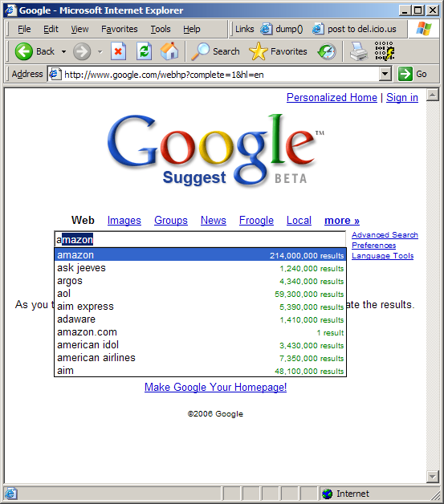
Task: Click the scrollbar down arrow
Action: [x=433, y=477]
